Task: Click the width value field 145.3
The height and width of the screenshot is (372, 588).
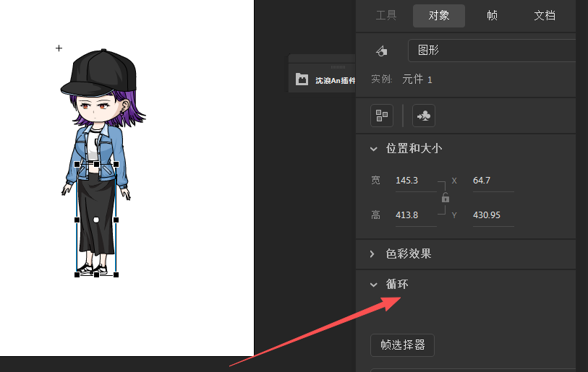Action: click(407, 180)
